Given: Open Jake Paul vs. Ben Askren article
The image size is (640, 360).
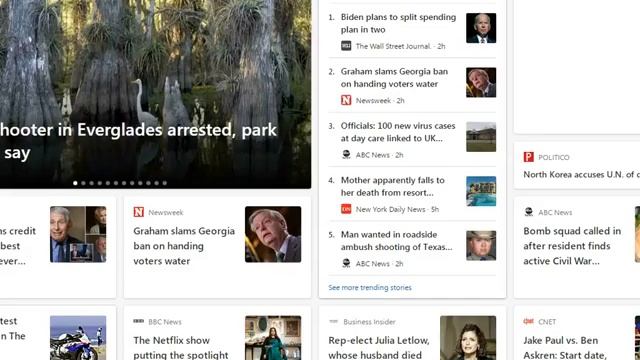Looking at the screenshot, I should [x=565, y=348].
